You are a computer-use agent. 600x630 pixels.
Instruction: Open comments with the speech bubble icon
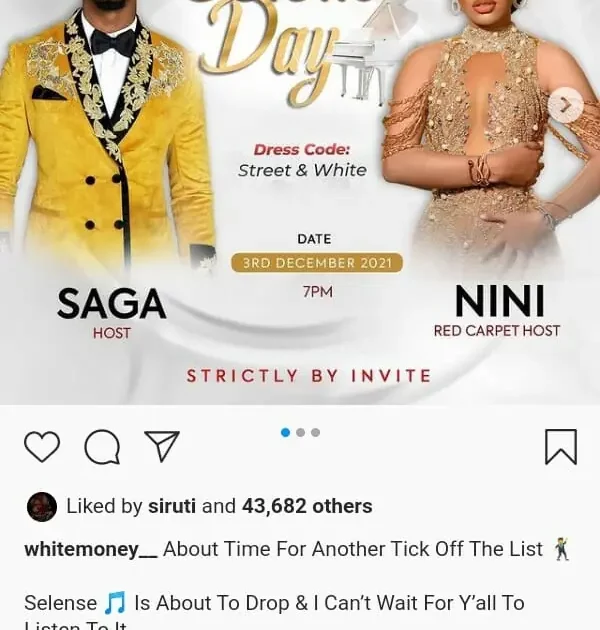click(102, 446)
